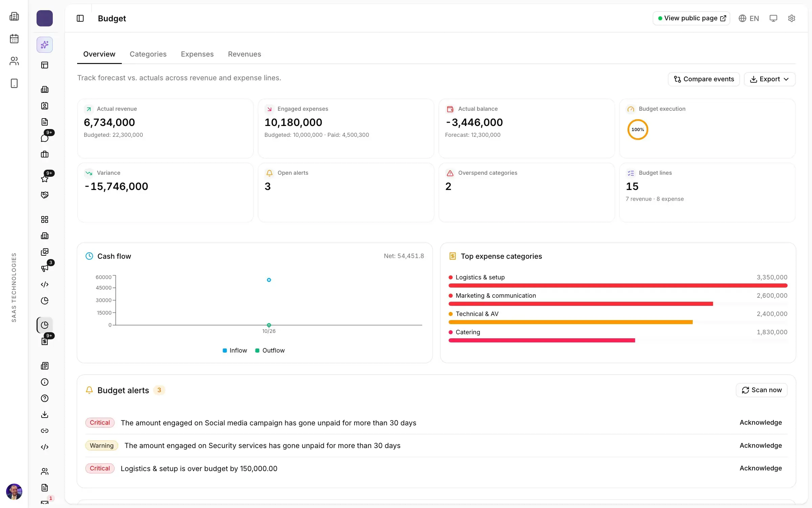The height and width of the screenshot is (508, 812).
Task: Open star icon with 9+ badge
Action: [45, 178]
